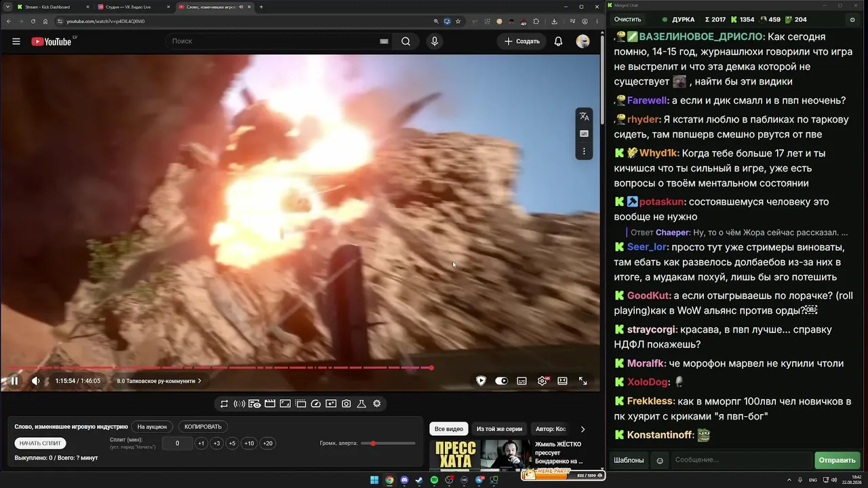Add +10 minutes to the split
This screenshot has height=488, width=868.
(x=249, y=443)
